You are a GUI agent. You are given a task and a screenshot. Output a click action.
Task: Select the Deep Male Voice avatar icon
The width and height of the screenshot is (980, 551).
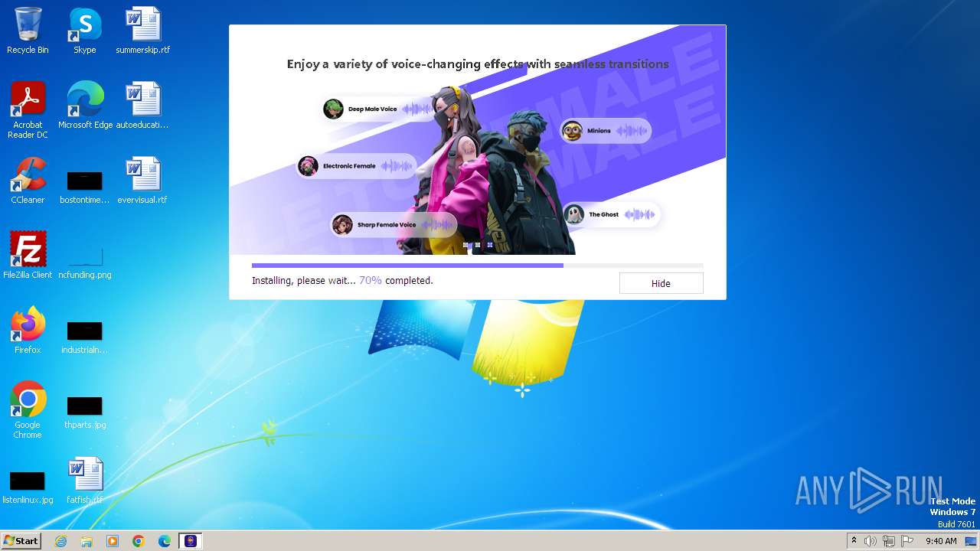[333, 109]
